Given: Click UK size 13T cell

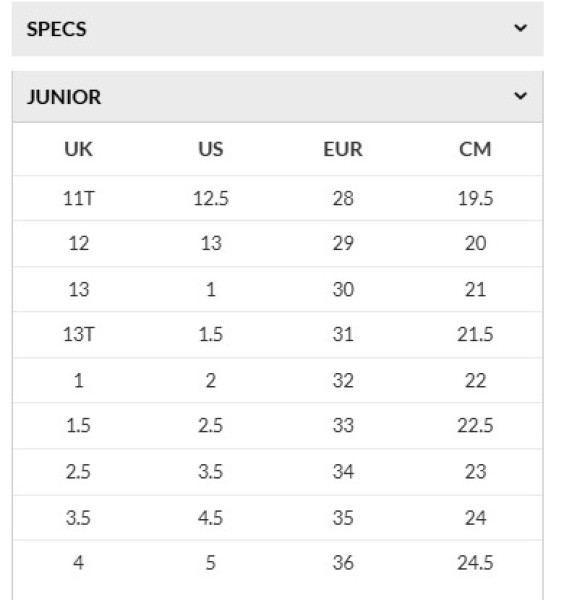Looking at the screenshot, I should click(78, 334).
